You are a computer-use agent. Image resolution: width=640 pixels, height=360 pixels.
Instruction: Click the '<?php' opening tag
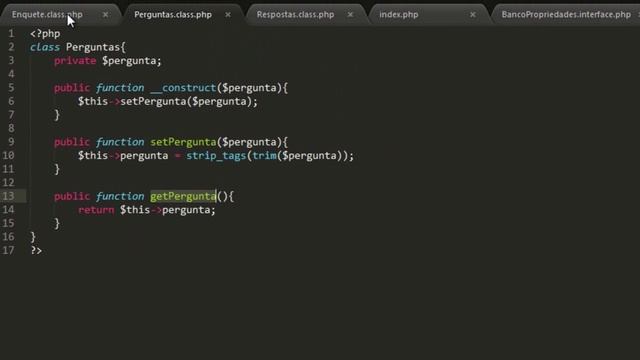click(45, 34)
